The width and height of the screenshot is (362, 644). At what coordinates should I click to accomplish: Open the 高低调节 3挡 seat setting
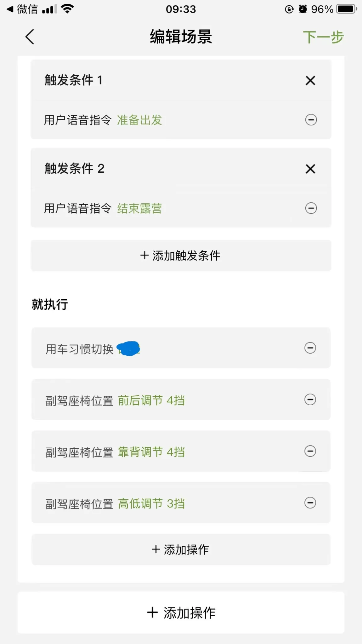tap(151, 504)
